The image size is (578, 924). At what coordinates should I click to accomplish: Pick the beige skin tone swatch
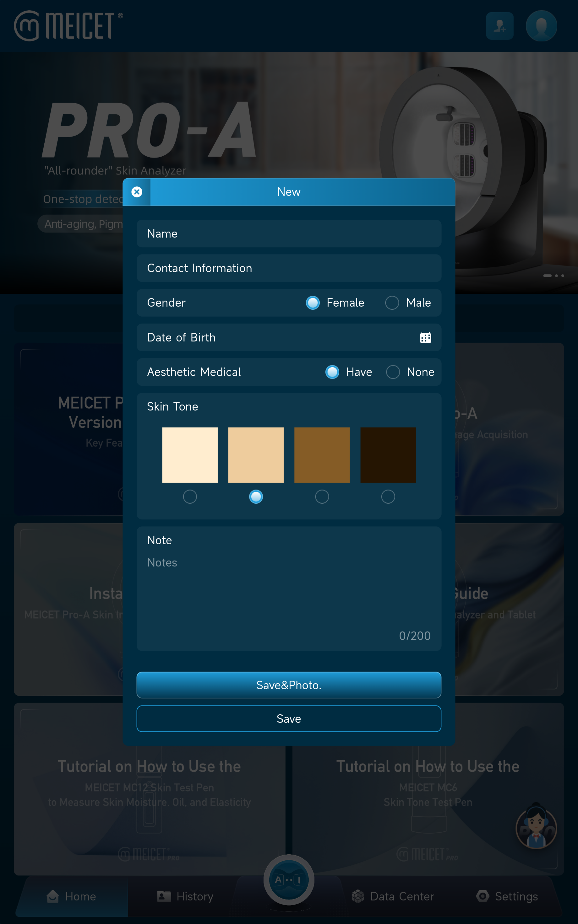click(x=256, y=455)
